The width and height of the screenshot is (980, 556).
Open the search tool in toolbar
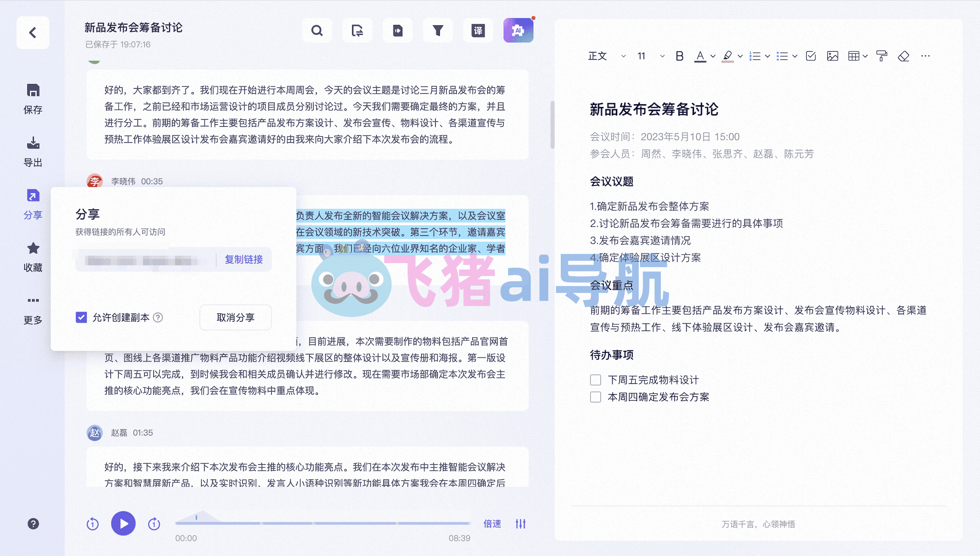tap(317, 31)
